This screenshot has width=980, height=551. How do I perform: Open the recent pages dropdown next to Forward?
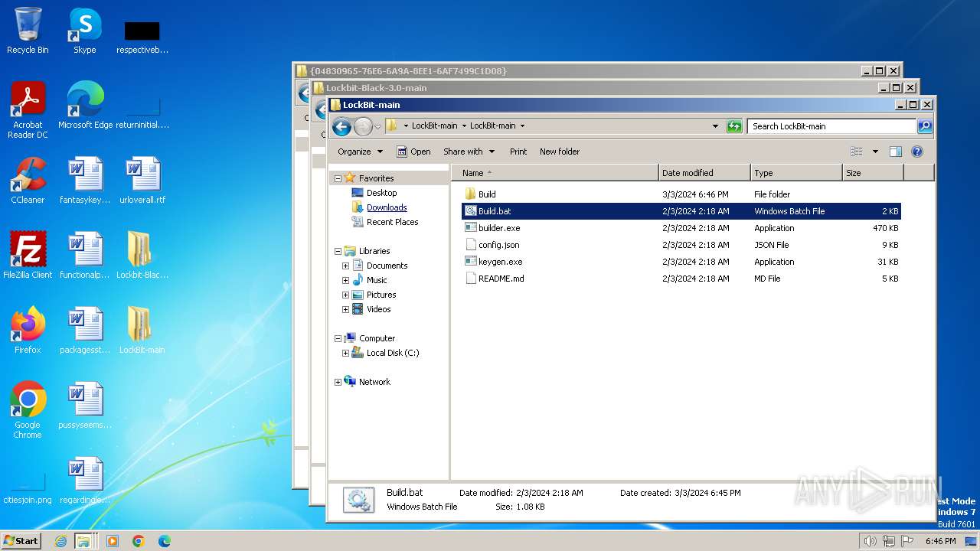[377, 127]
